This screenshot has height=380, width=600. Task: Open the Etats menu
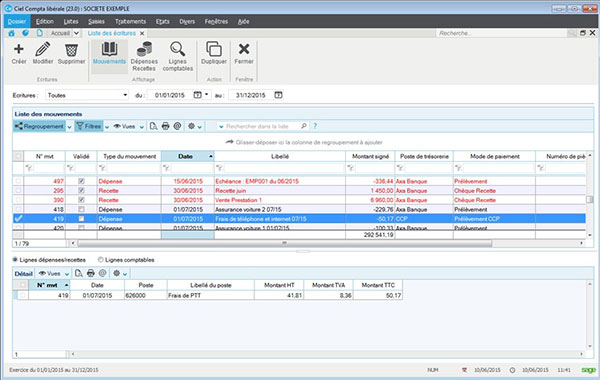pyautogui.click(x=163, y=21)
